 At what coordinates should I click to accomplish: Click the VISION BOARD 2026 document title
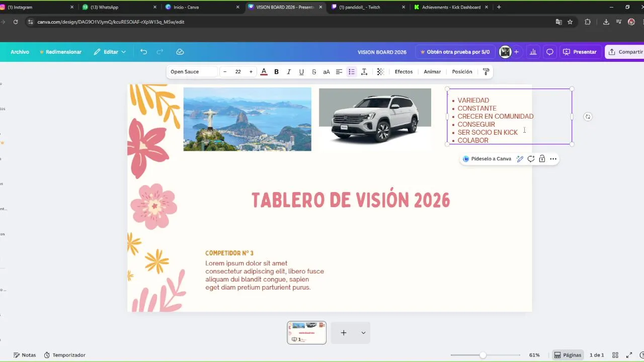(382, 52)
